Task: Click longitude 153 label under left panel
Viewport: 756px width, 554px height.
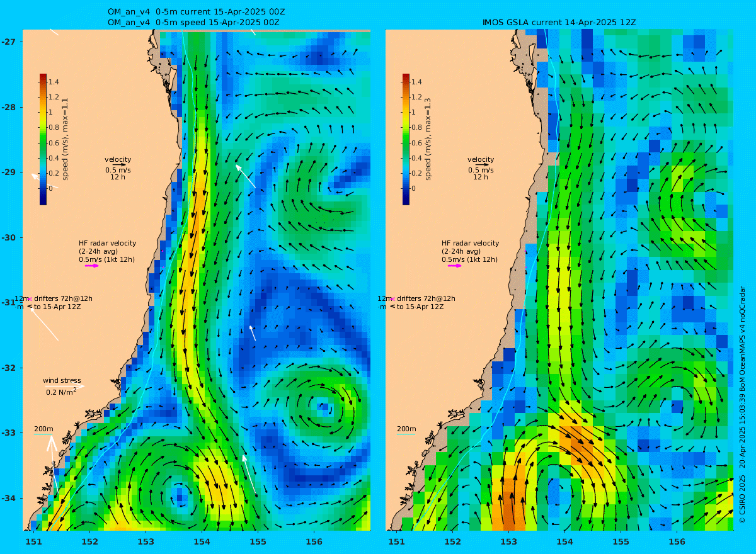Action: tap(146, 541)
